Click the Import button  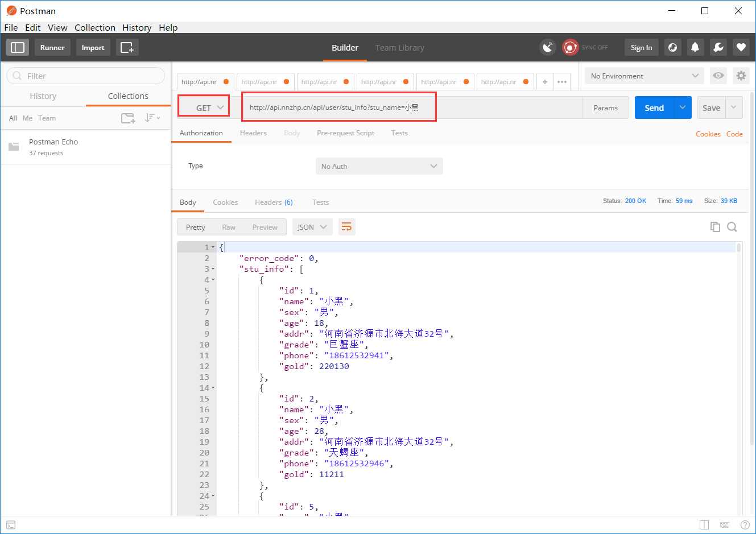coord(93,47)
